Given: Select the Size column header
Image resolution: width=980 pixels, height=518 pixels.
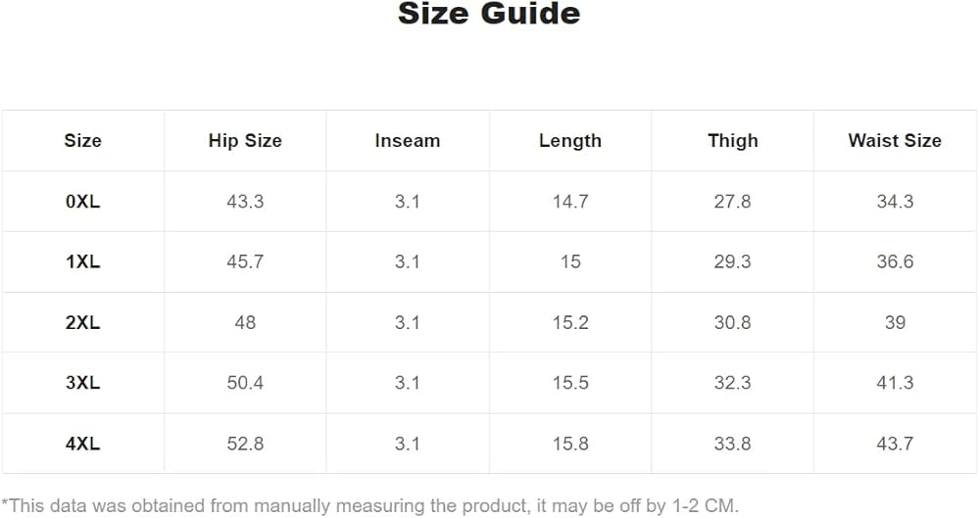Looking at the screenshot, I should (x=83, y=141).
